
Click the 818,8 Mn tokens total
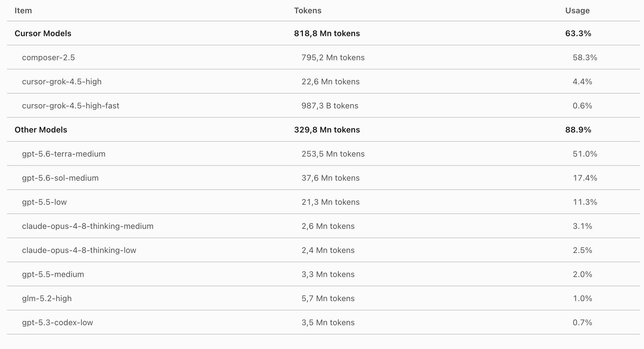327,33
